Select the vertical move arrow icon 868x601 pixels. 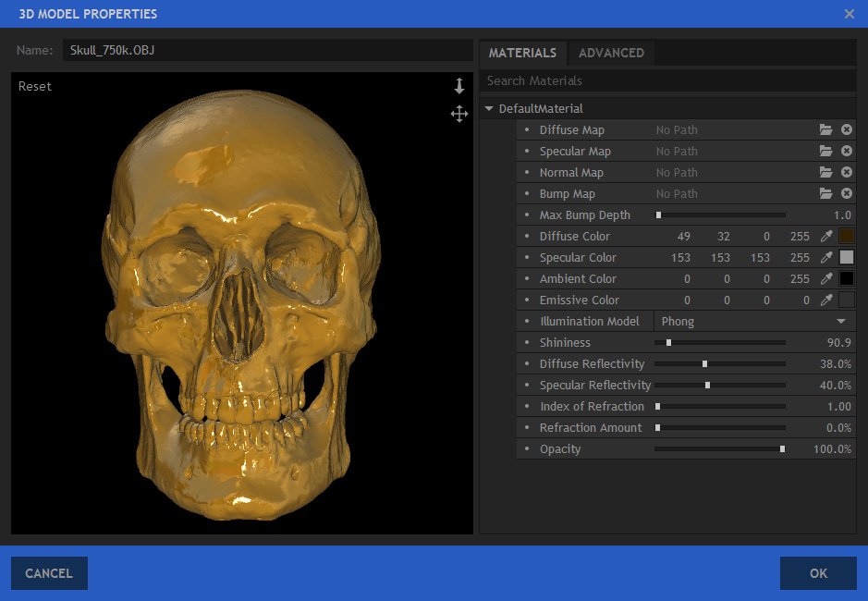pyautogui.click(x=459, y=87)
